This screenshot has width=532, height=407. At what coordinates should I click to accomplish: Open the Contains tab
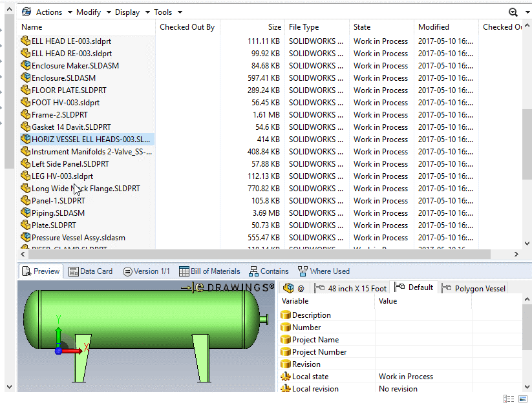point(269,271)
